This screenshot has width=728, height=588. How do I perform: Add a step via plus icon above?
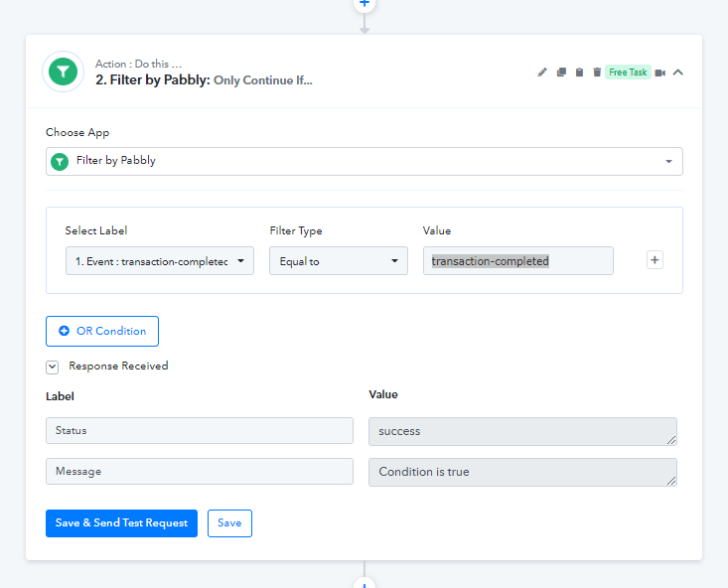[x=364, y=4]
